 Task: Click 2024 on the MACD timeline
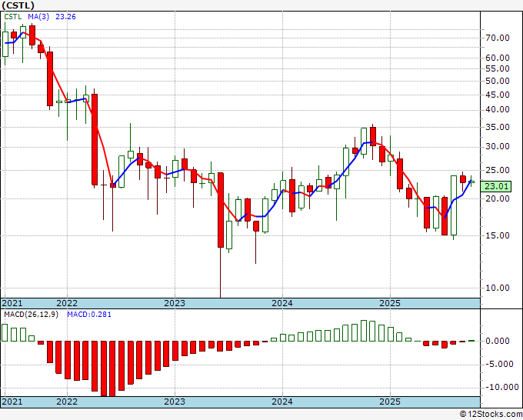click(x=282, y=402)
